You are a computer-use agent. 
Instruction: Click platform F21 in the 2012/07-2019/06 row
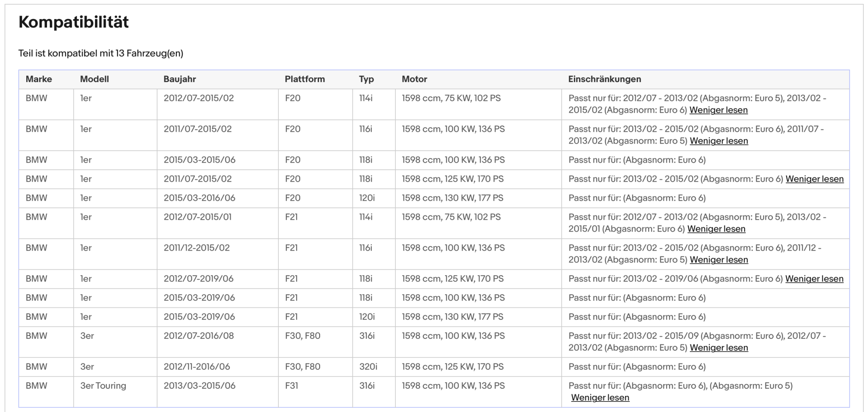coord(292,279)
